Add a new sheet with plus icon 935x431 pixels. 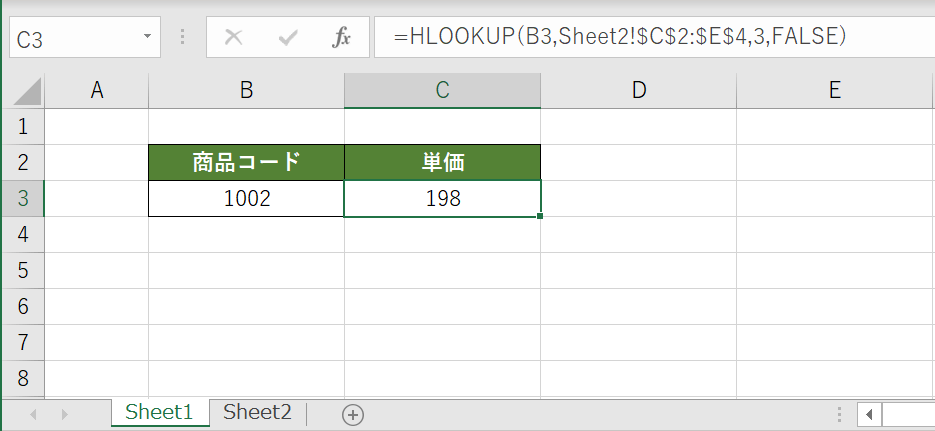[x=353, y=413]
